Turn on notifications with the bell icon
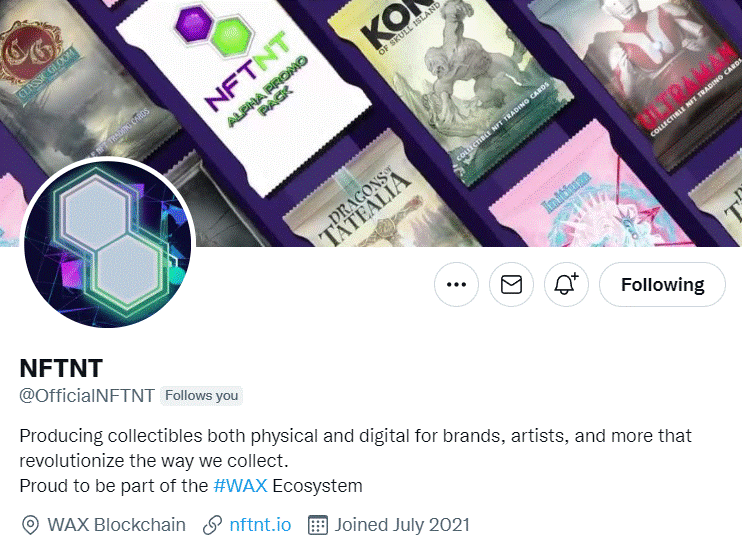The width and height of the screenshot is (742, 545). pyautogui.click(x=566, y=284)
